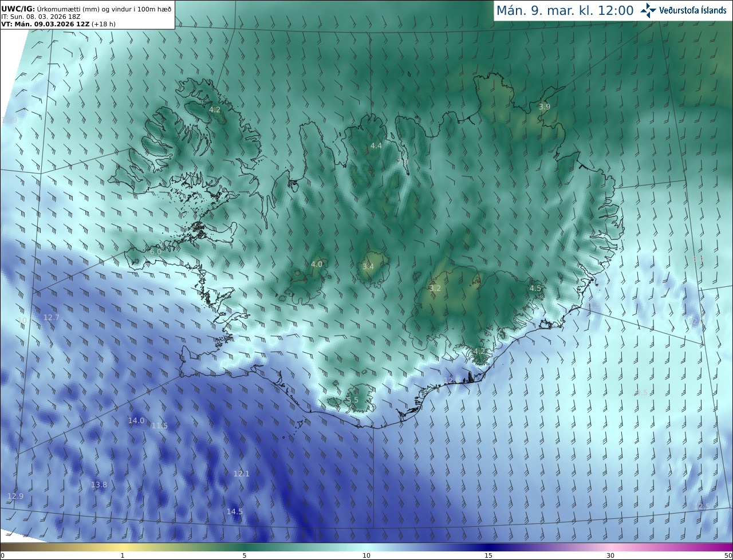Click the 12.7 value over the ocean
733x560 pixels.
[x=52, y=317]
